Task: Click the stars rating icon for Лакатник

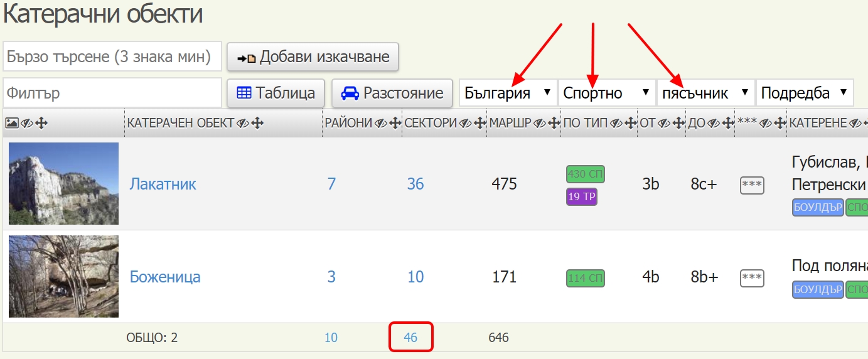Action: click(752, 185)
